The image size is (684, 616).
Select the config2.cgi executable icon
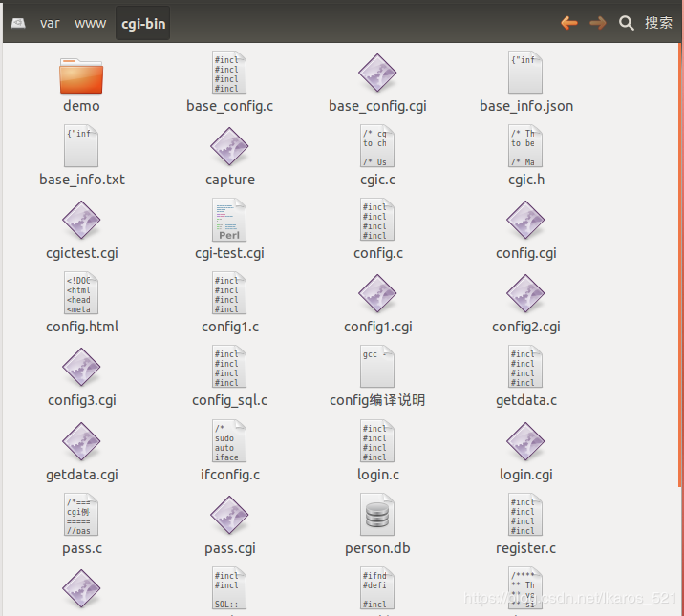[525, 293]
